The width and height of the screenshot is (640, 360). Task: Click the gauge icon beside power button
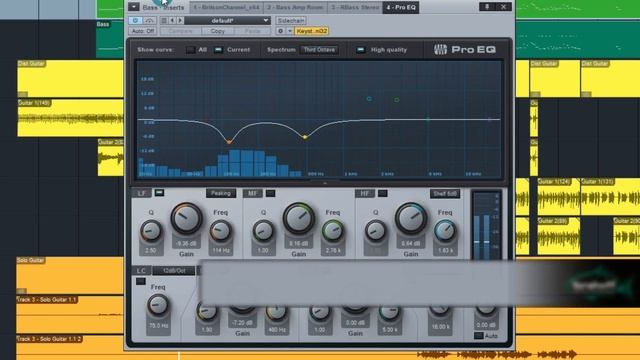pos(149,20)
